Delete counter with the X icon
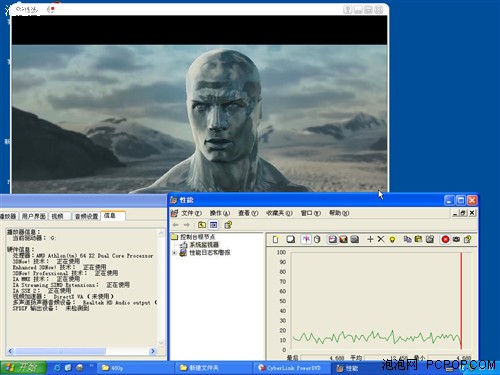 pyautogui.click(x=381, y=239)
